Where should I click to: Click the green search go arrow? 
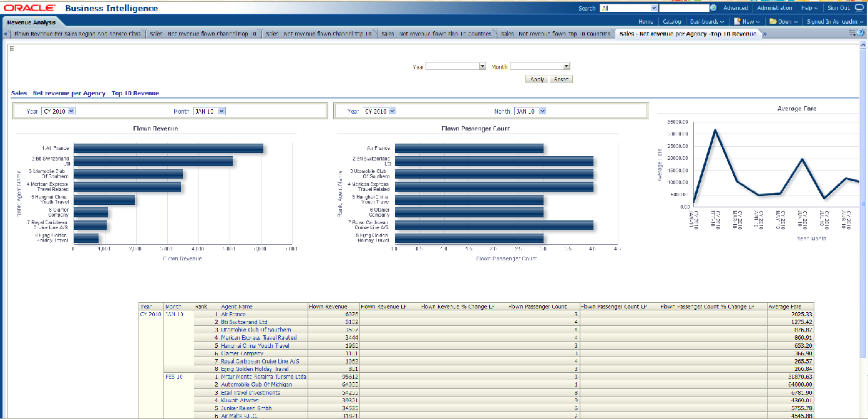click(713, 8)
